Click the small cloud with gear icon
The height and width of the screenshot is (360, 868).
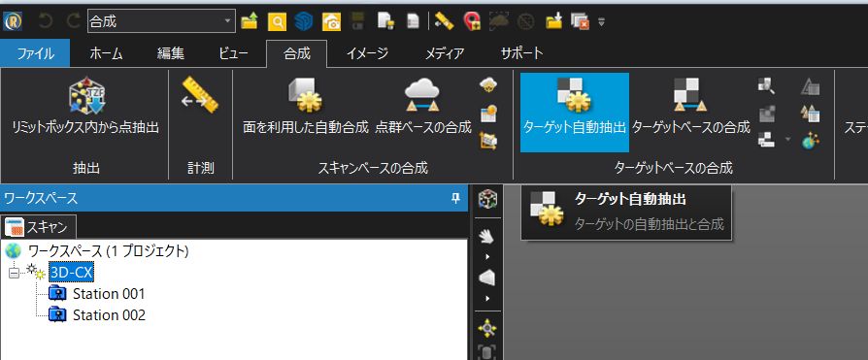488,85
